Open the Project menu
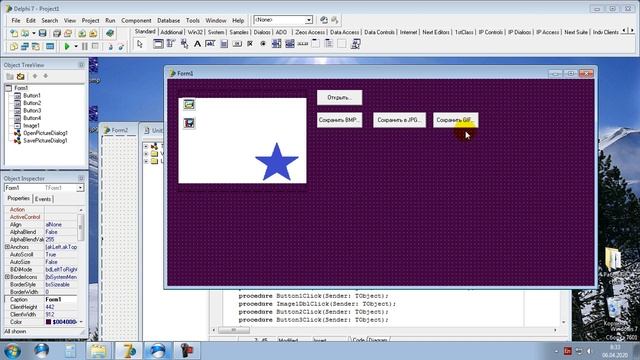 [90, 20]
